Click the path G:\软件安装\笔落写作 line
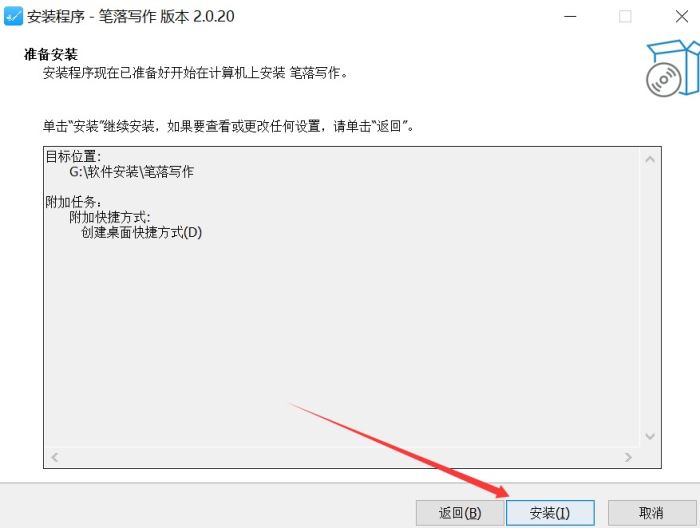 (x=131, y=172)
